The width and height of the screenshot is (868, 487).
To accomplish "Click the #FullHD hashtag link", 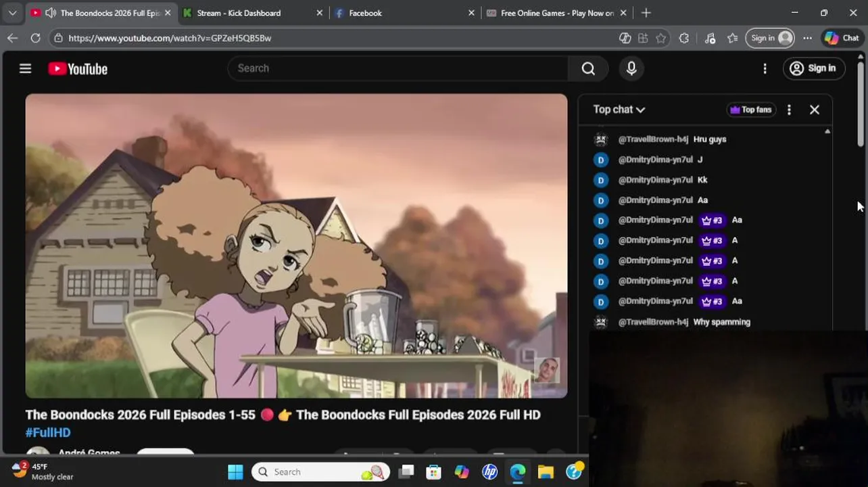I will [48, 432].
